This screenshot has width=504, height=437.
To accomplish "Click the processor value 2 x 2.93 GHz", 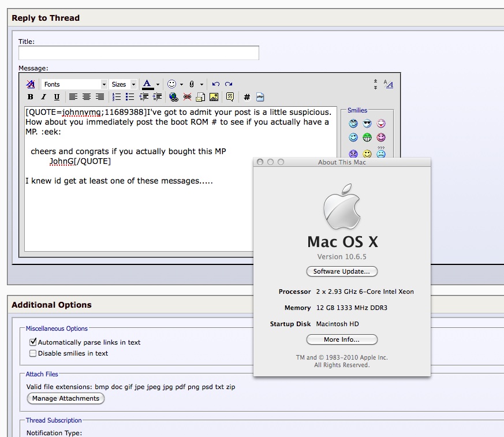I will pyautogui.click(x=365, y=292).
